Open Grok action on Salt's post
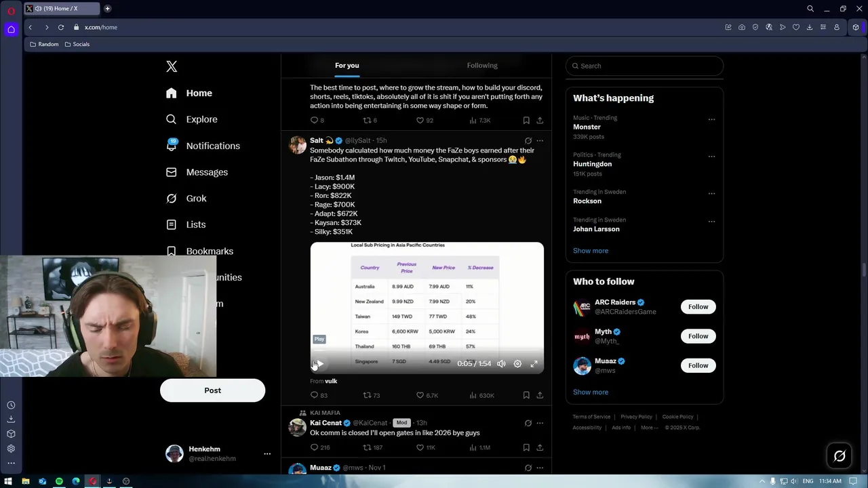 pyautogui.click(x=528, y=141)
